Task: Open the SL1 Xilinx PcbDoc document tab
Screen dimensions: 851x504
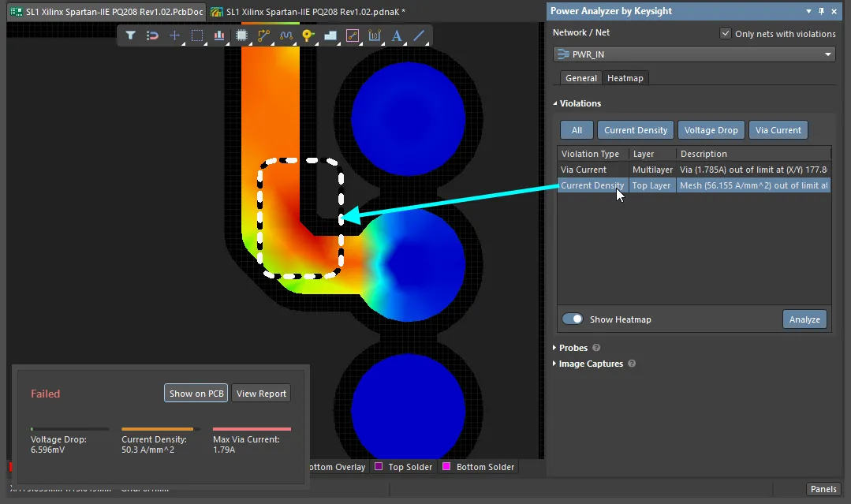Action: point(106,12)
